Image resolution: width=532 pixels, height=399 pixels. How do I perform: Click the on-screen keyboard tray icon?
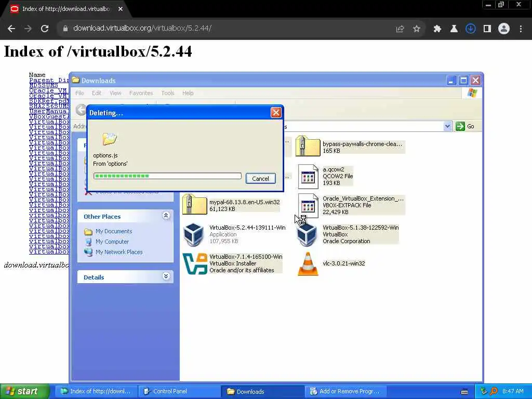pyautogui.click(x=464, y=392)
